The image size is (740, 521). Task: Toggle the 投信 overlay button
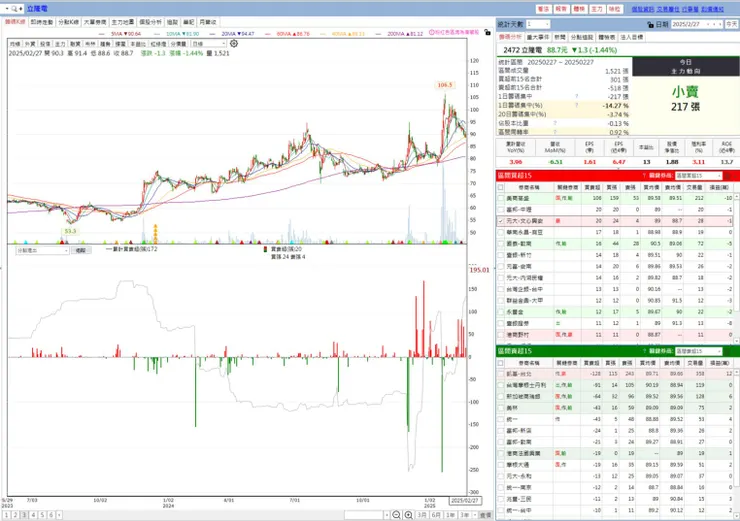click(45, 44)
